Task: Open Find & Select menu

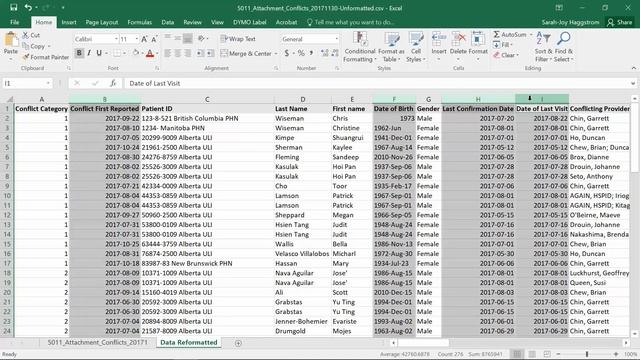Action: [x=564, y=47]
